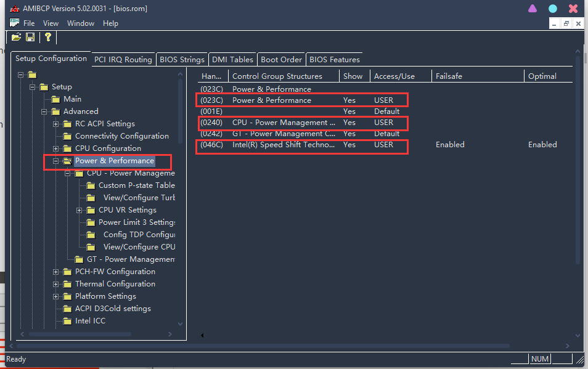The width and height of the screenshot is (588, 369).
Task: Minimize the inner bios.rom document window
Action: click(x=554, y=23)
